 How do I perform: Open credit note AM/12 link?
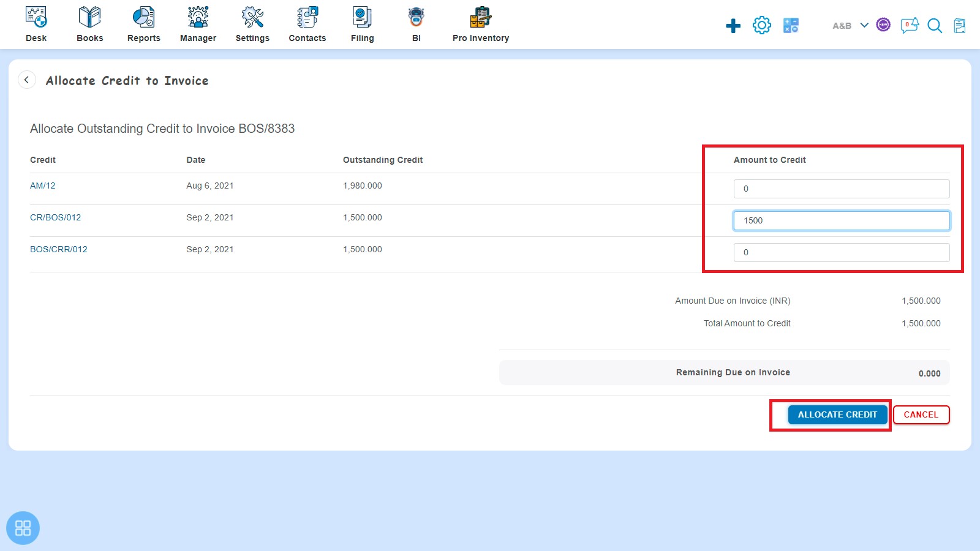pos(43,186)
